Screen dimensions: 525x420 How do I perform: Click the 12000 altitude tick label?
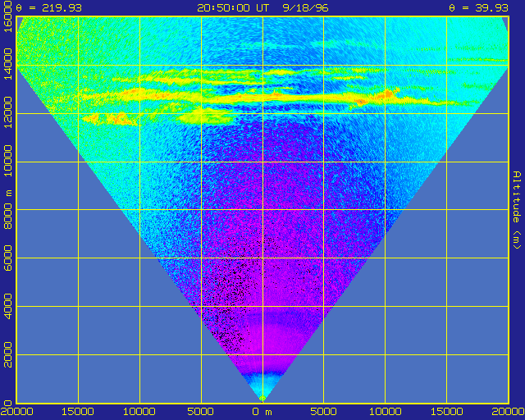[x=7, y=113]
